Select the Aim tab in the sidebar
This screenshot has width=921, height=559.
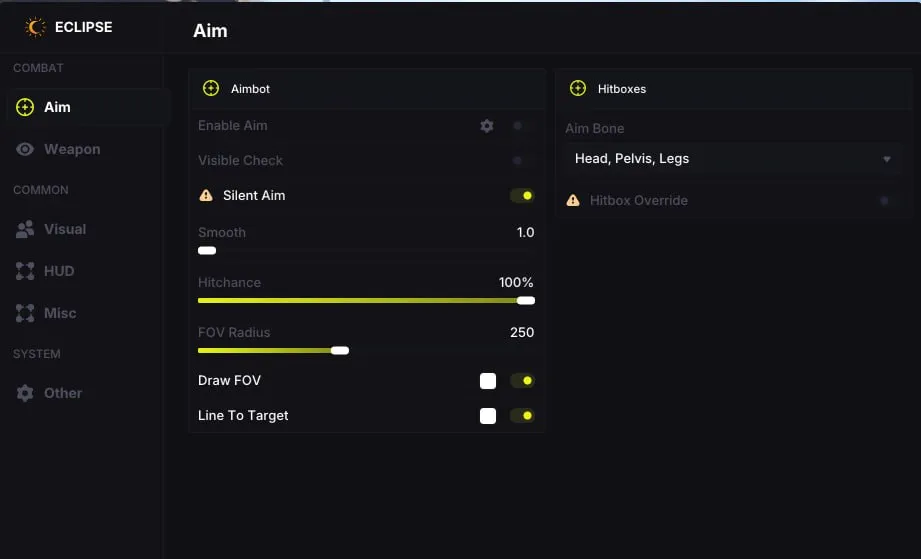click(57, 107)
